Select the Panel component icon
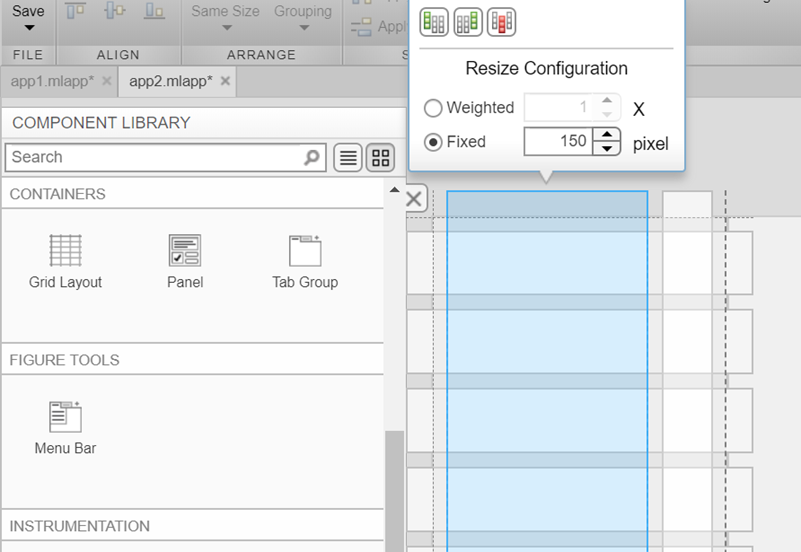 tap(185, 250)
